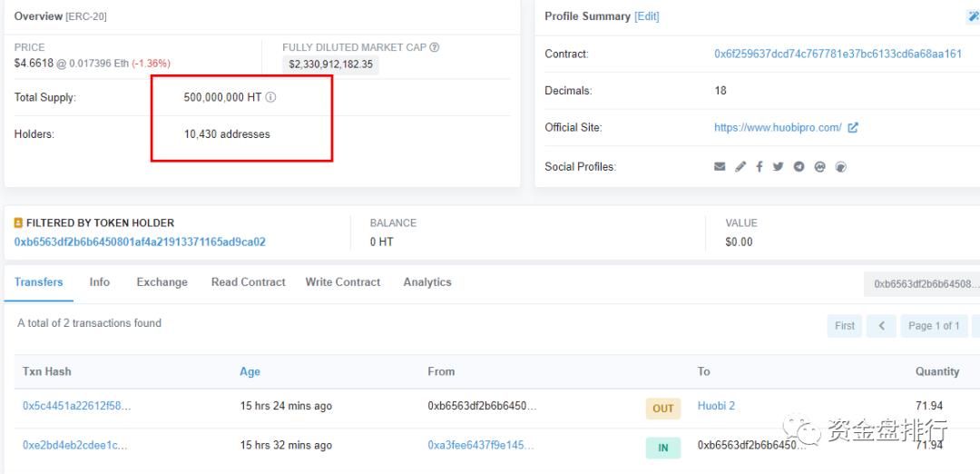Select the Analytics tab
The height and width of the screenshot is (474, 980).
pyautogui.click(x=427, y=282)
